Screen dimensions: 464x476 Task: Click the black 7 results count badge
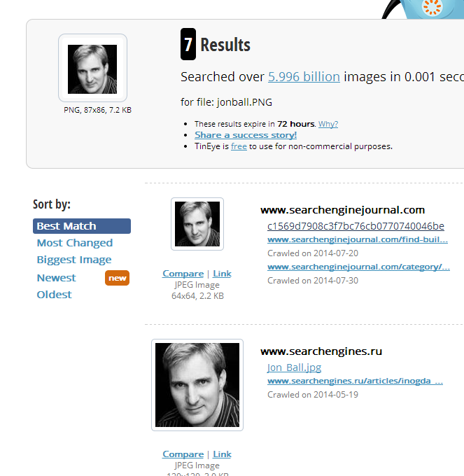click(x=188, y=44)
